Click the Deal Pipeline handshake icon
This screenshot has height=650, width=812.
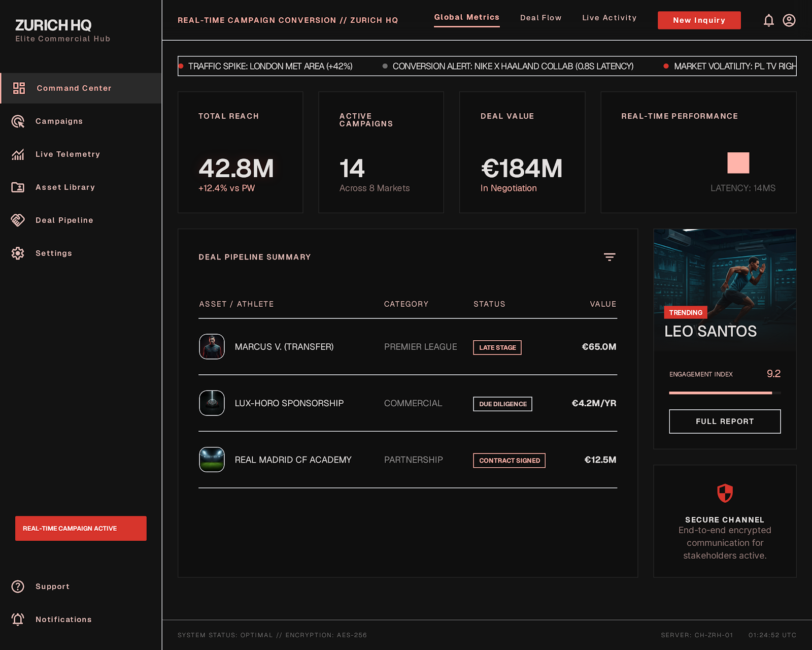(x=18, y=220)
